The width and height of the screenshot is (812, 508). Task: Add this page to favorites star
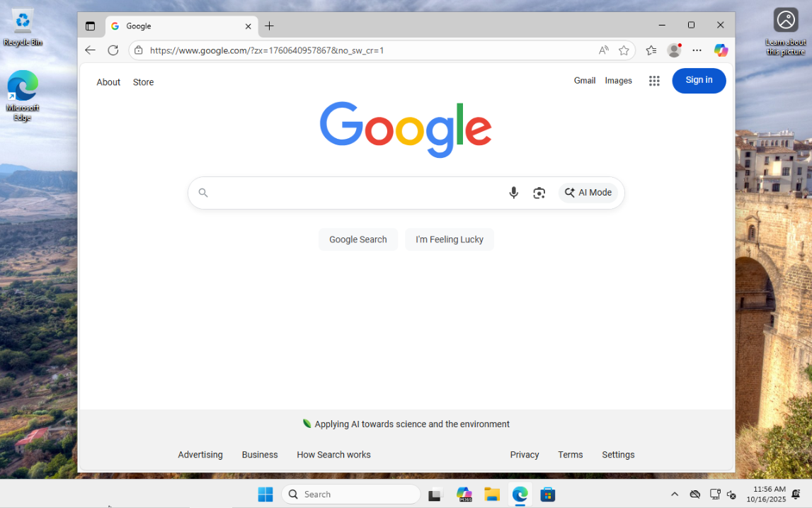pyautogui.click(x=624, y=50)
